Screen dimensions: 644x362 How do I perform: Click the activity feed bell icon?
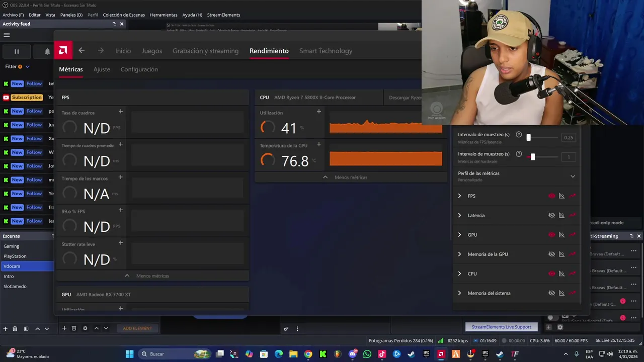[47, 51]
